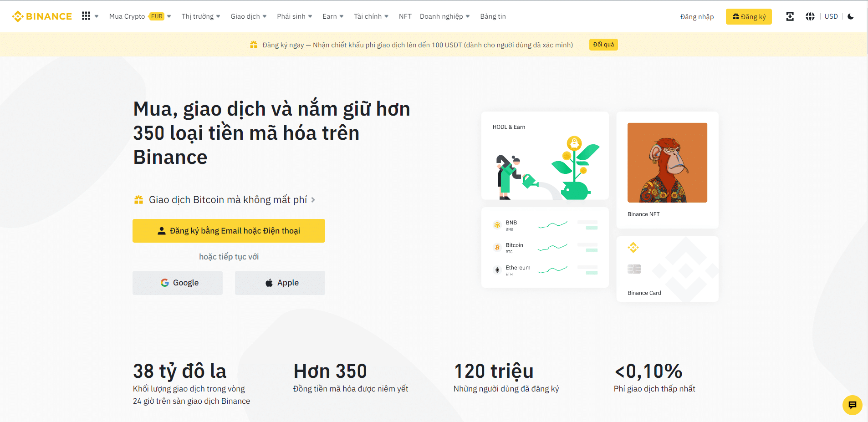Open the NFT menu item

coord(405,16)
